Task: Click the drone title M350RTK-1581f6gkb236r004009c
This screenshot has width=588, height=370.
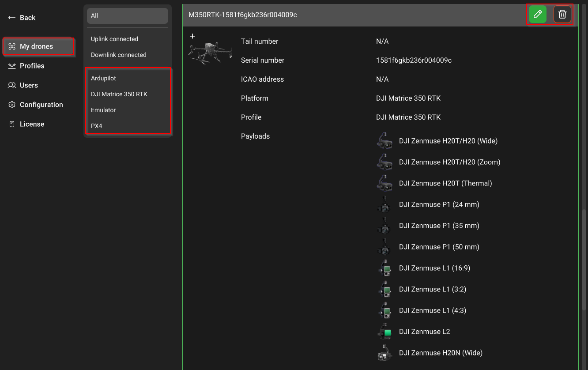Action: tap(242, 15)
